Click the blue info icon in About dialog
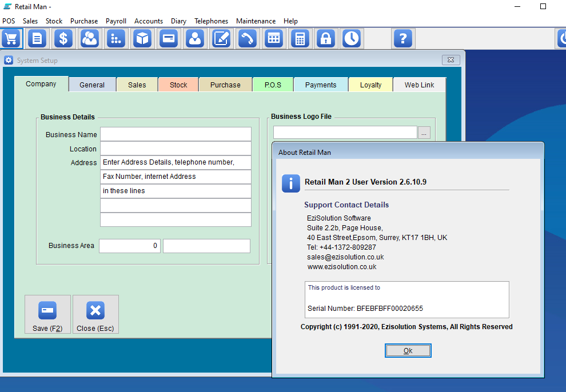Screen dimensions: 566x392 (x=291, y=183)
